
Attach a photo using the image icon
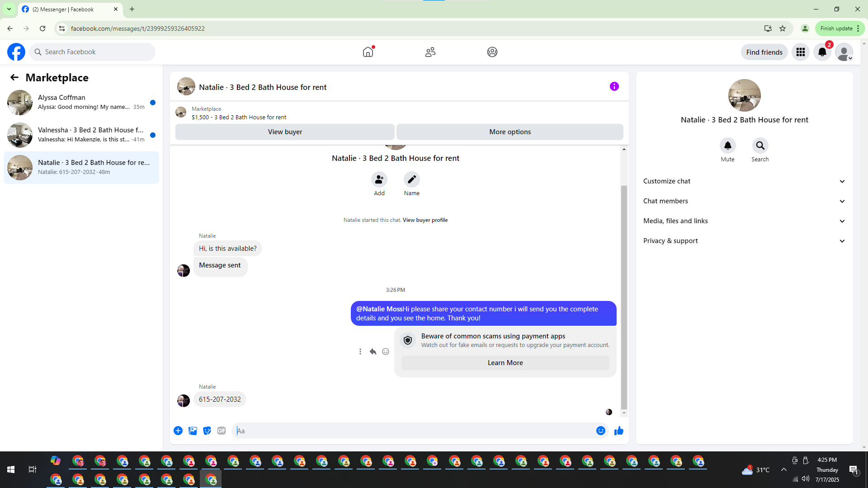point(193,431)
